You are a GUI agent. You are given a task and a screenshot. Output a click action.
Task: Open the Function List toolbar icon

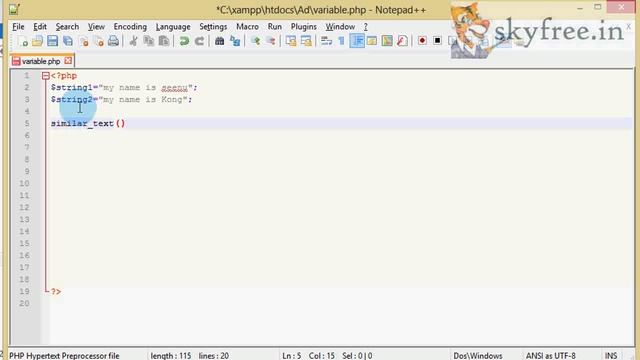pos(402,41)
